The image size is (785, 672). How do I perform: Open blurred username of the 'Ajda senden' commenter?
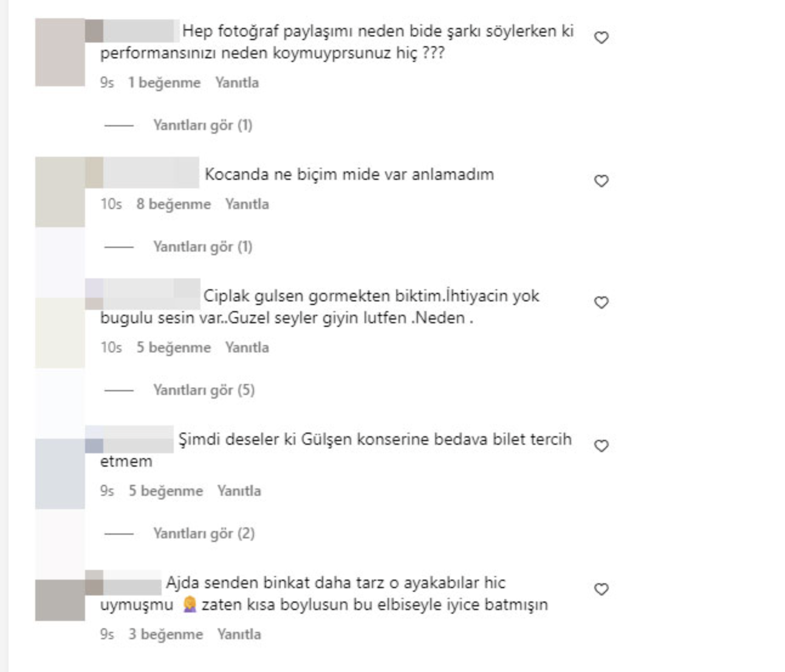(123, 583)
